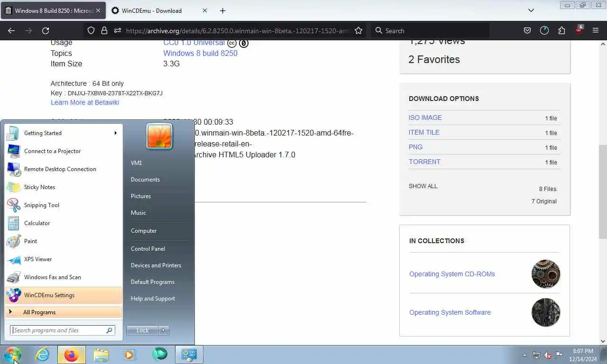607x364 pixels.
Task: Open Firefox extensions puzzle icon
Action: coord(561,30)
